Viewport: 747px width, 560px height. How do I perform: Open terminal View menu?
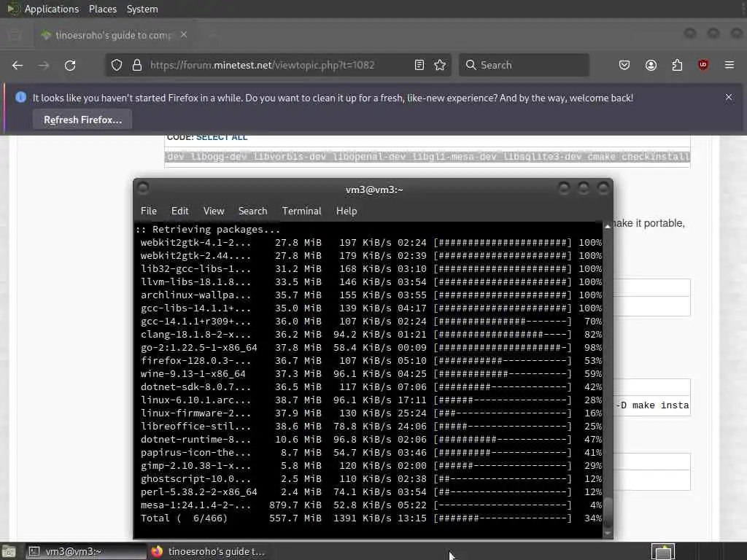click(x=214, y=211)
